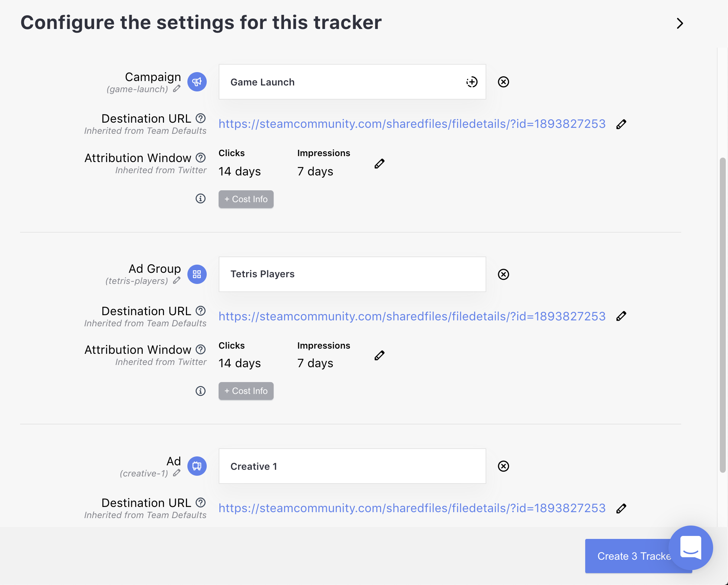The image size is (728, 585).
Task: Open Campaign Destination URL help icon
Action: [201, 118]
